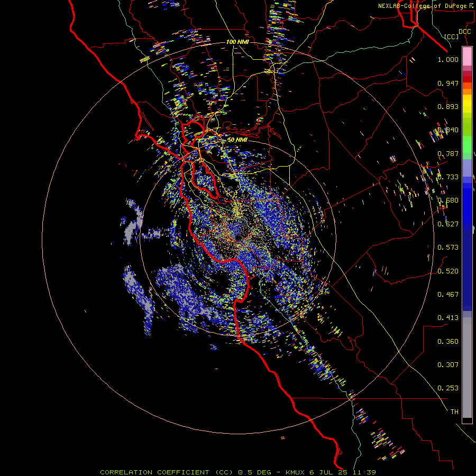Viewport: 476px width, 476px height.
Task: Click the TH threshold label on the scale
Action: [x=454, y=412]
